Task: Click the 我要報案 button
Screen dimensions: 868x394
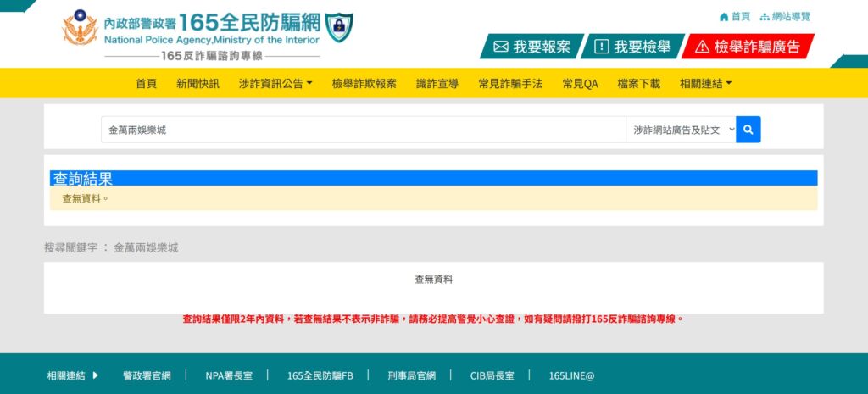Action: click(x=532, y=47)
